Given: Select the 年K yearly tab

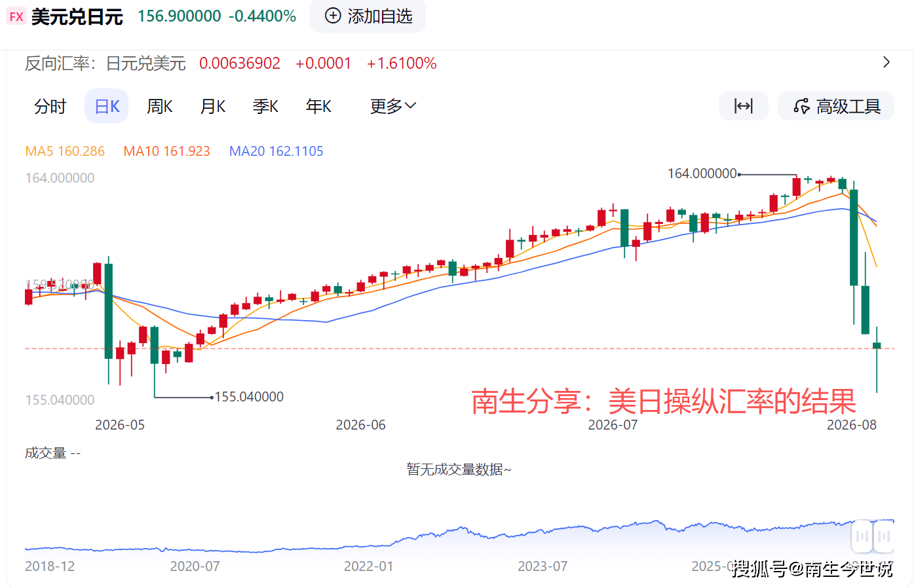Looking at the screenshot, I should (x=318, y=106).
